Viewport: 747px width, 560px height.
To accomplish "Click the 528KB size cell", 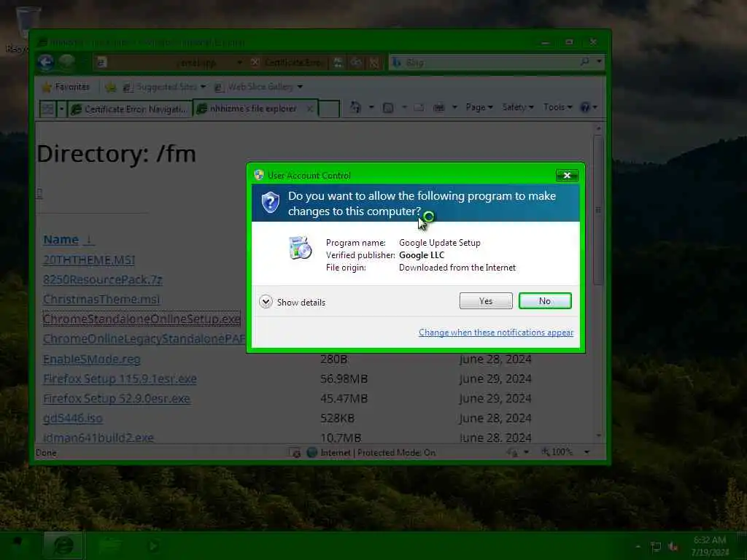I will pos(337,418).
